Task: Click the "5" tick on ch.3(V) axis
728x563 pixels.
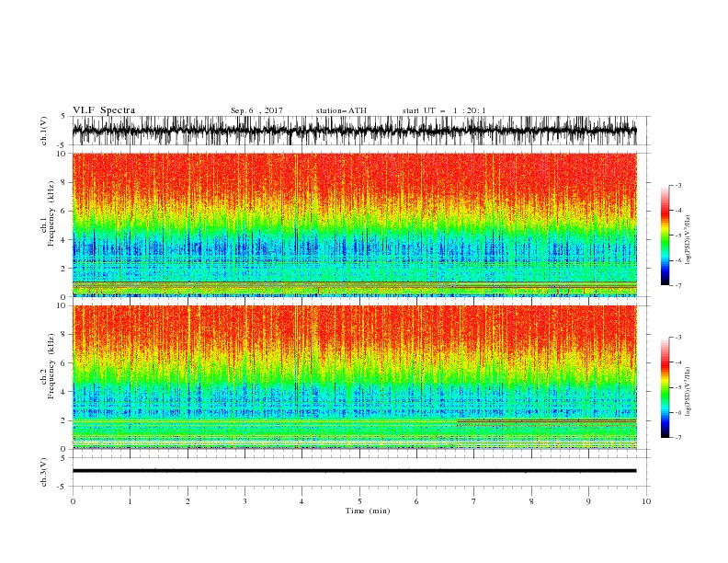Action: [x=63, y=457]
